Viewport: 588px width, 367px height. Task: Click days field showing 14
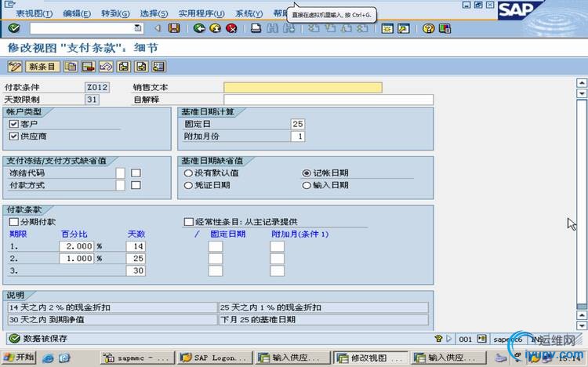[x=136, y=246]
